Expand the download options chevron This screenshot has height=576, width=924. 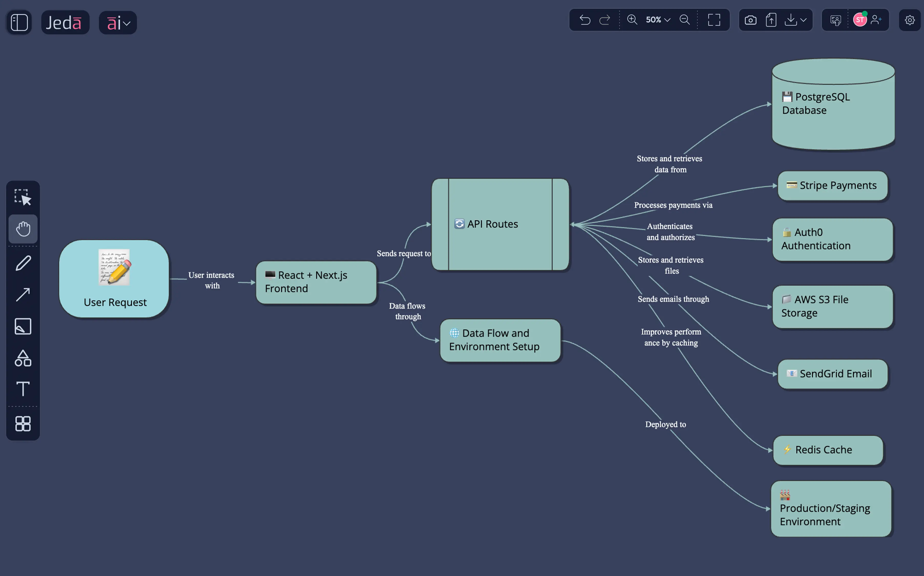[x=804, y=20]
